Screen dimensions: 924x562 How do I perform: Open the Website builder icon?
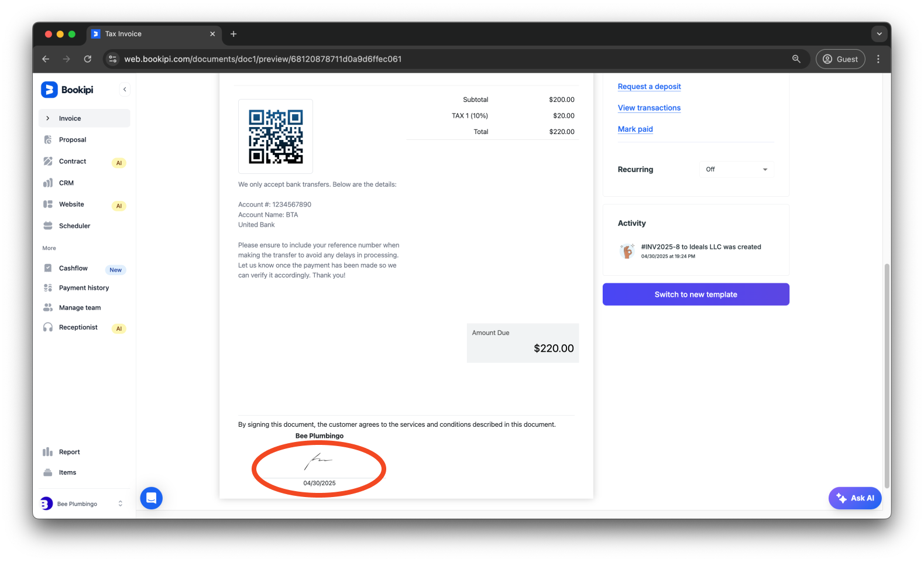48,204
